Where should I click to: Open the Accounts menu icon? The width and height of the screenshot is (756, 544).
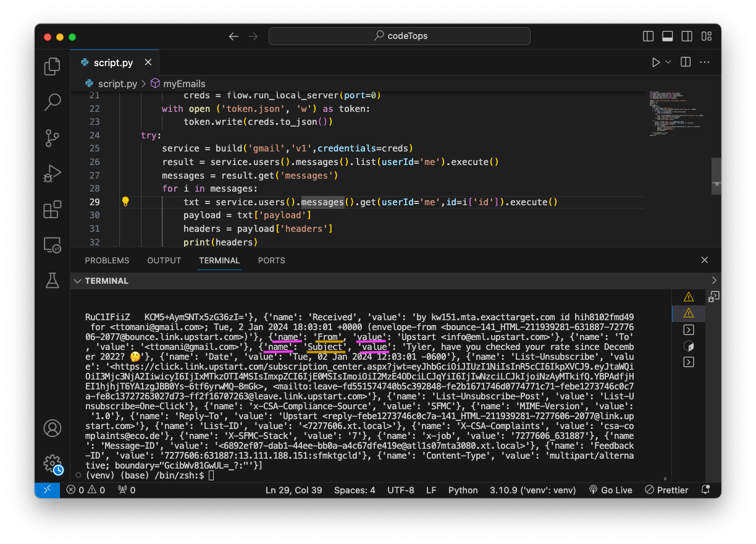[52, 428]
